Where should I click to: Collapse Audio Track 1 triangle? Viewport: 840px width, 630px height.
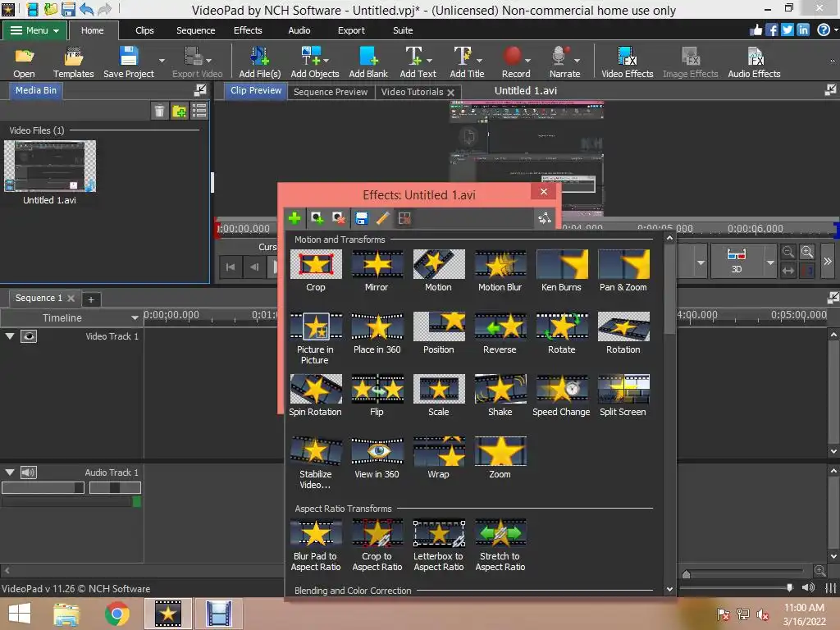(x=10, y=472)
